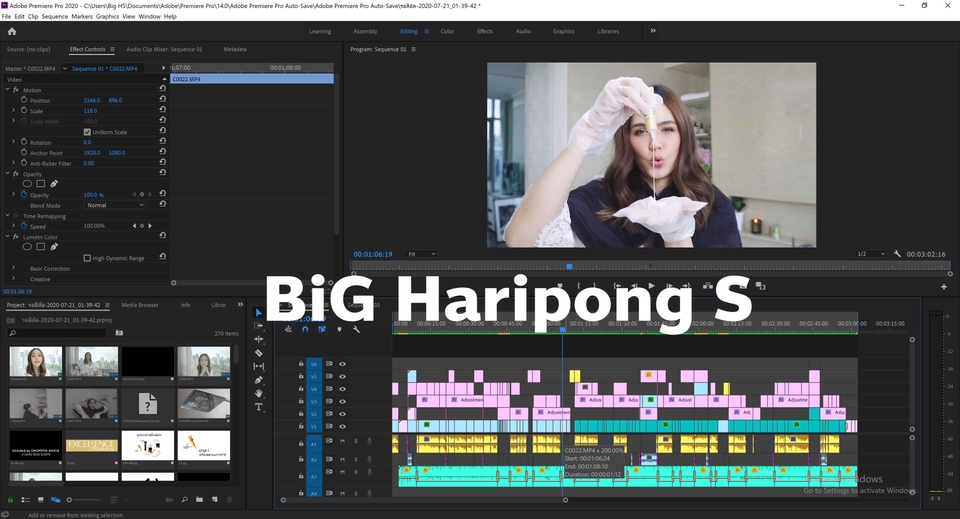Hide track V3 with its eye icon
The image size is (960, 519).
coord(342,401)
